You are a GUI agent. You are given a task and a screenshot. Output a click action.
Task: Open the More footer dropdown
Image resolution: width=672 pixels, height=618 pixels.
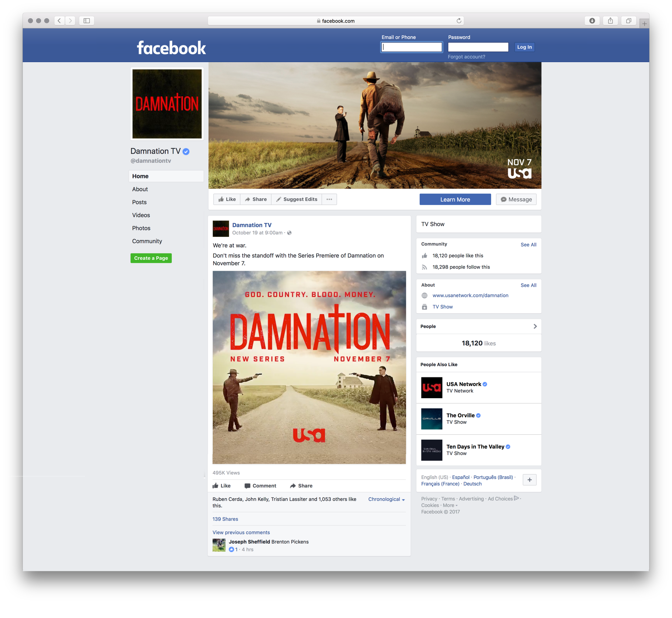pos(450,505)
